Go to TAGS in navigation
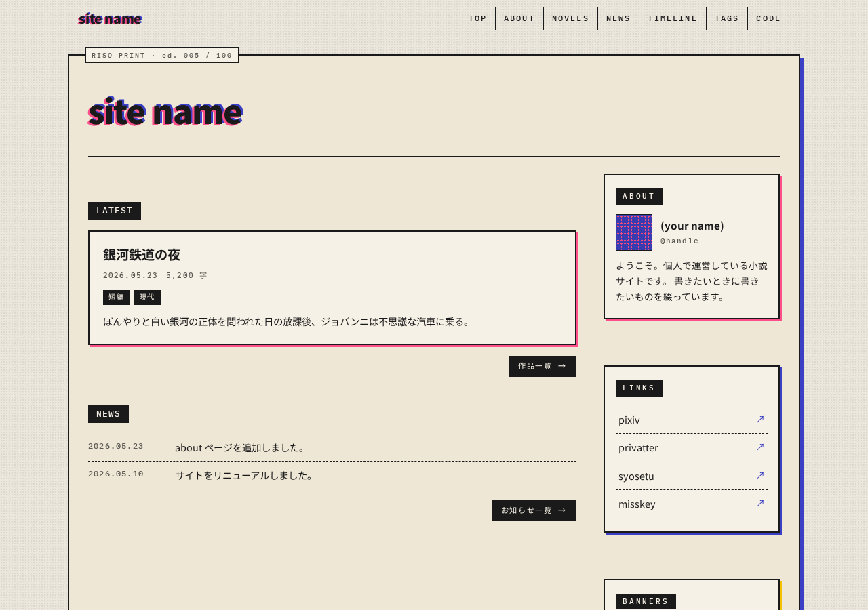Screen dimensions: 868x610 click(x=727, y=18)
